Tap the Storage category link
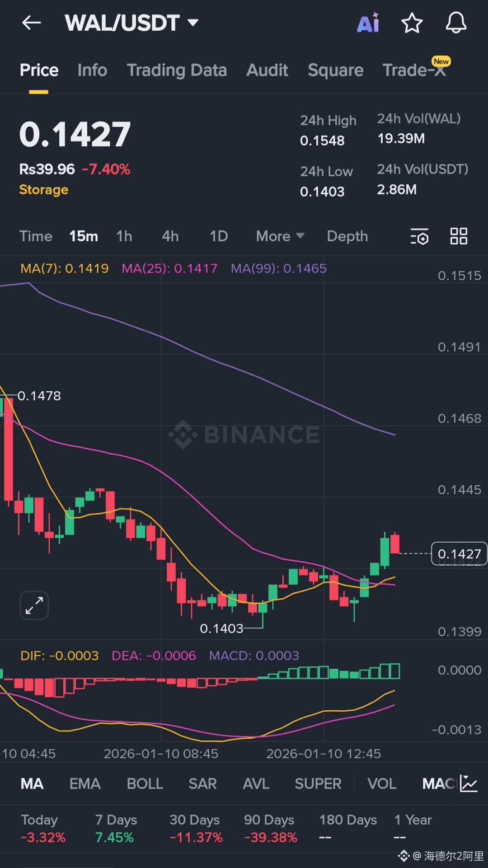Viewport: 488px width, 868px height. coord(44,190)
